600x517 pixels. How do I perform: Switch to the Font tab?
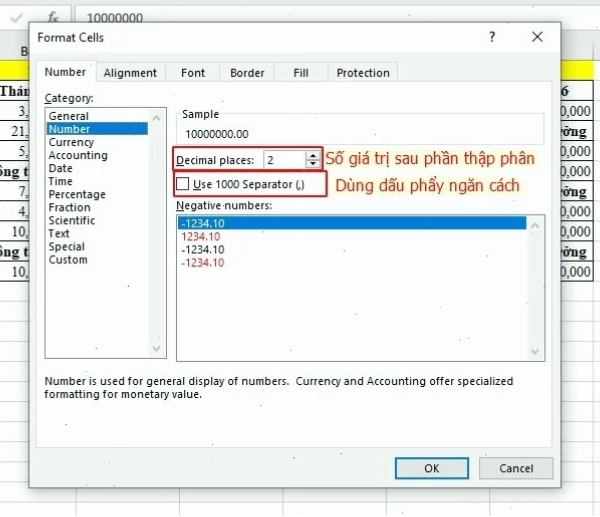coord(193,73)
